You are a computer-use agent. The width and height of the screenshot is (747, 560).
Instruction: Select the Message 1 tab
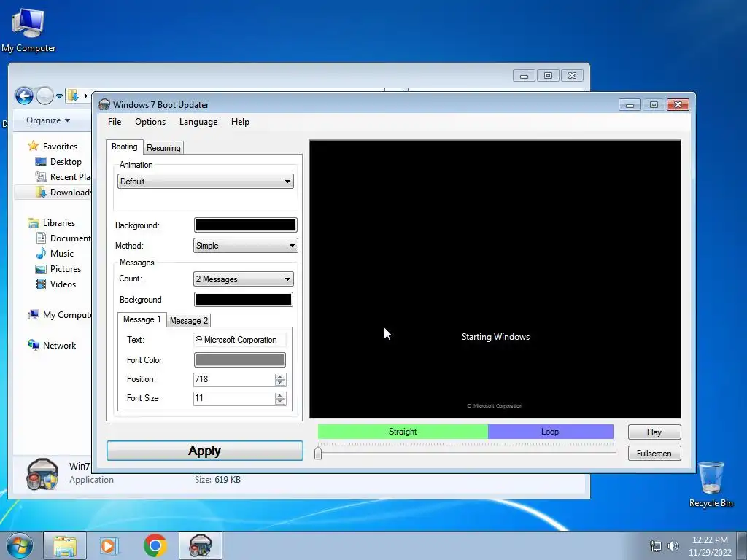coord(142,319)
